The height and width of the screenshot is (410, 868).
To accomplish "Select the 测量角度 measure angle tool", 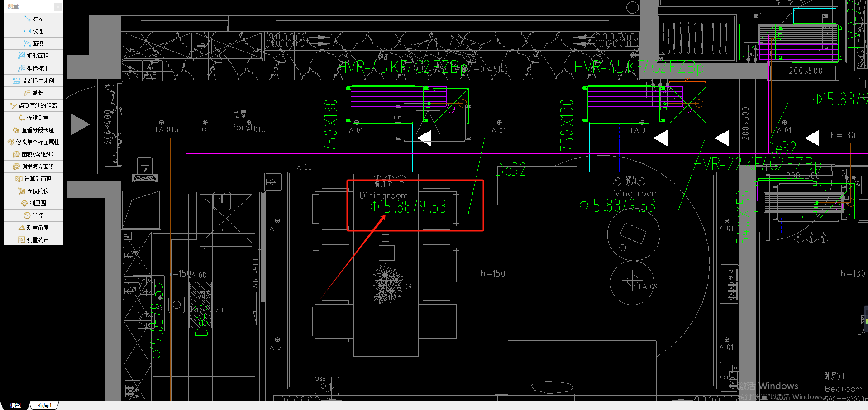I will click(x=33, y=228).
